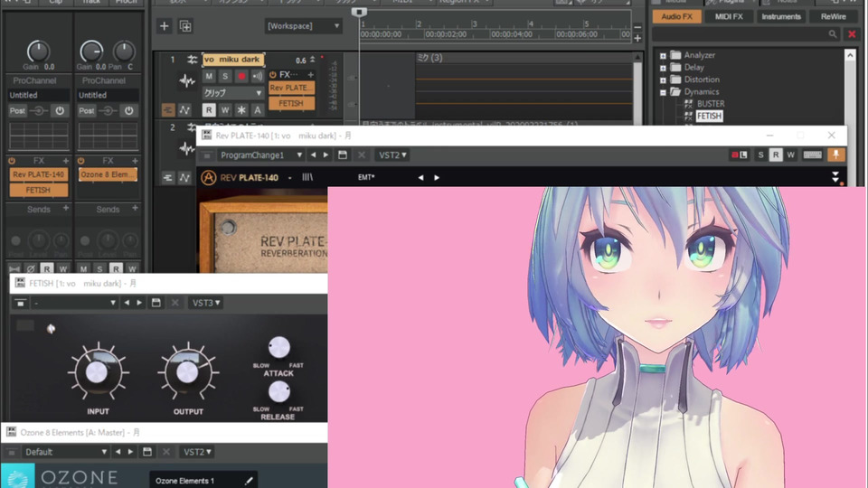The height and width of the screenshot is (488, 868).
Task: Toggle Read R button in Rev PLATE window
Action: [x=776, y=155]
